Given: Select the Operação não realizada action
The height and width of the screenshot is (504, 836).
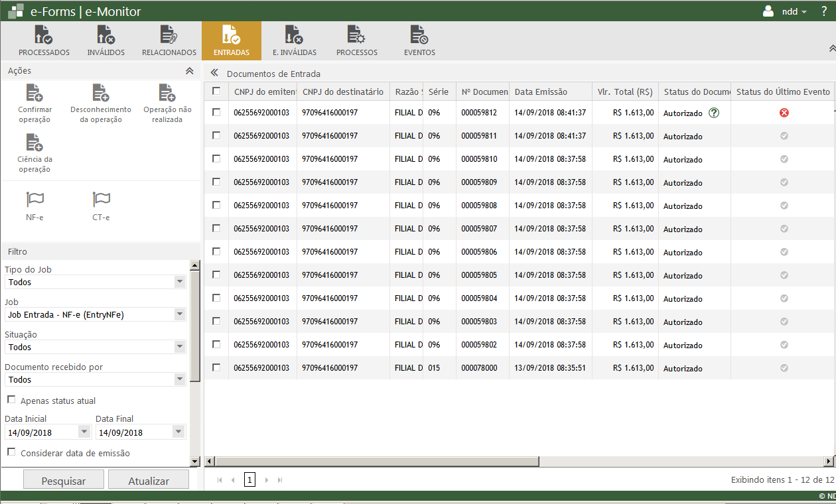Looking at the screenshot, I should pyautogui.click(x=167, y=93).
